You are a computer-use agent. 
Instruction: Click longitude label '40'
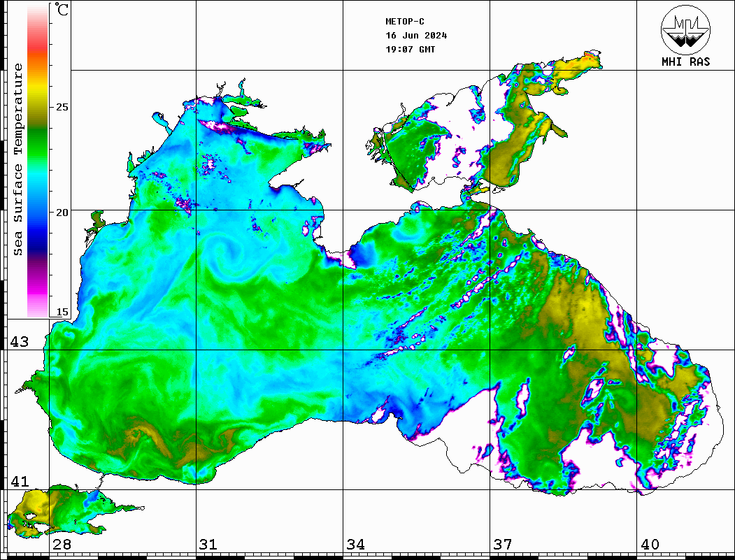[x=650, y=545]
